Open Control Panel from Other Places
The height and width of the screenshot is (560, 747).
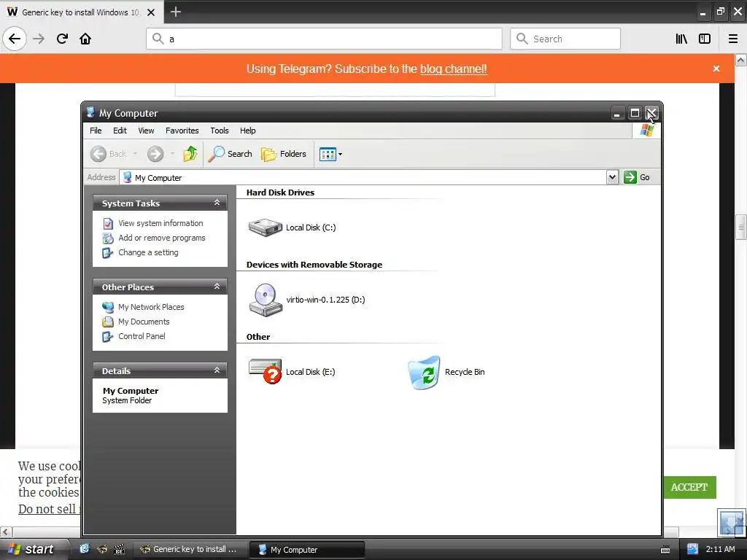(x=142, y=336)
